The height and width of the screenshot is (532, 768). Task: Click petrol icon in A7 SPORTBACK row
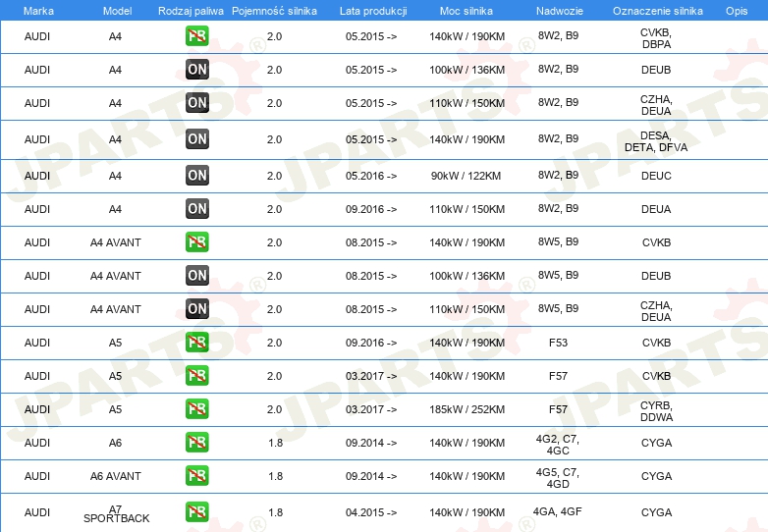pos(196,512)
